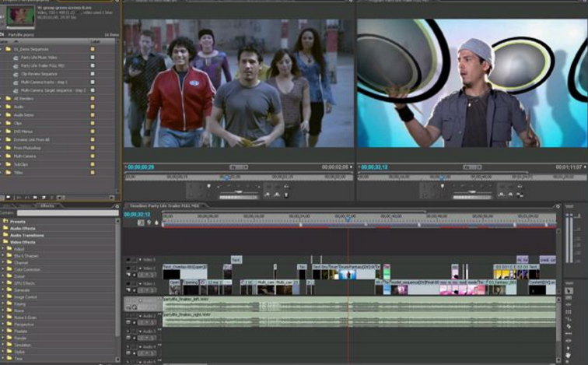Click the Source monitor timecode 00;00;00;29
This screenshot has height=365, width=588.
coord(140,167)
